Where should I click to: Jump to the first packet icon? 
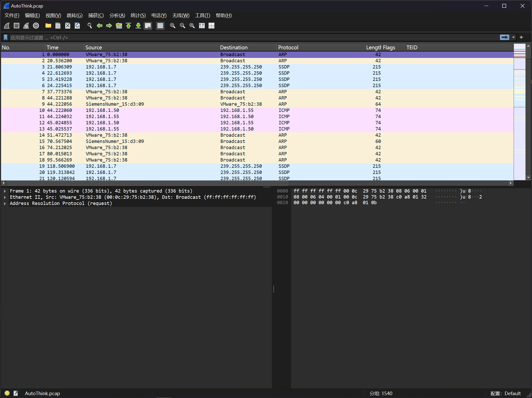click(128, 26)
